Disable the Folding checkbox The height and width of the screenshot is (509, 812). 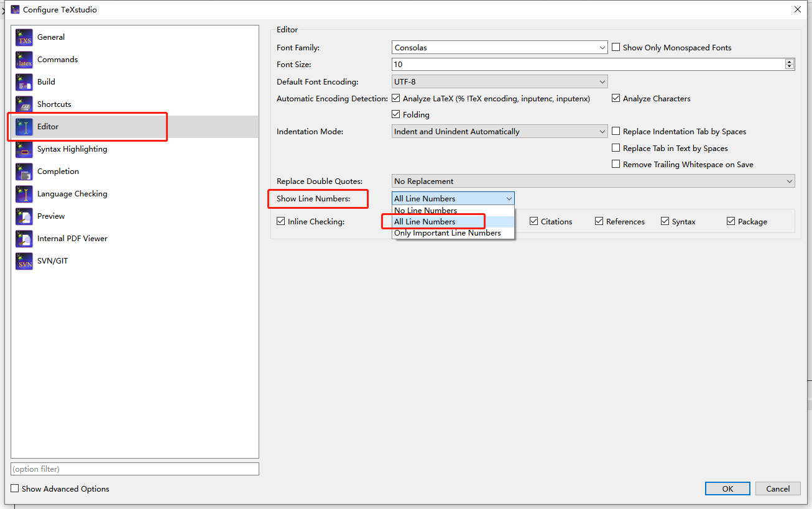pyautogui.click(x=396, y=114)
